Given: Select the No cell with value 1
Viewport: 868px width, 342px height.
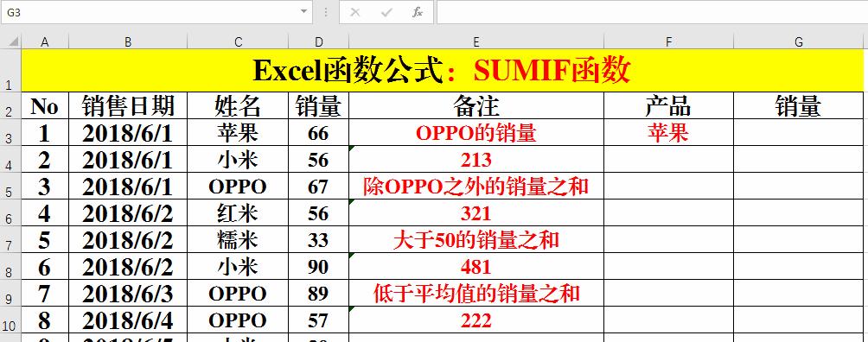Looking at the screenshot, I should tap(45, 132).
